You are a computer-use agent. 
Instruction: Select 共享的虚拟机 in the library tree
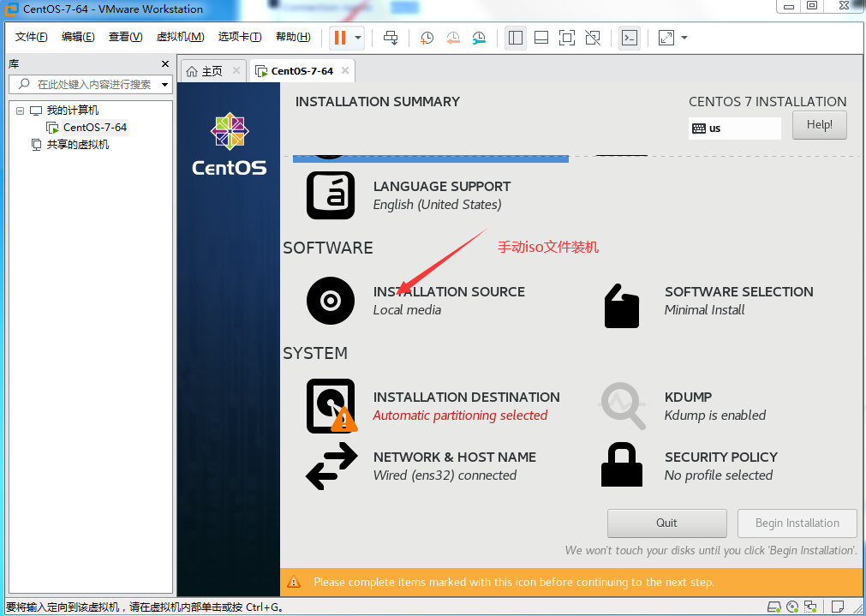pos(77,145)
